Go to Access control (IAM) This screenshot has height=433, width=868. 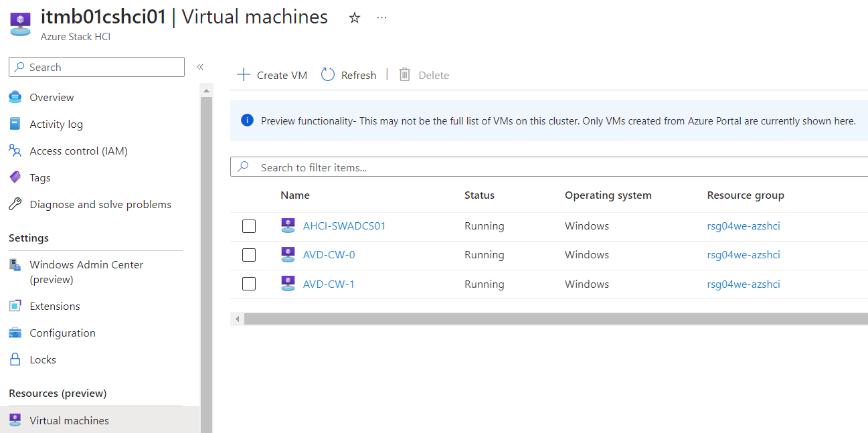(x=78, y=151)
